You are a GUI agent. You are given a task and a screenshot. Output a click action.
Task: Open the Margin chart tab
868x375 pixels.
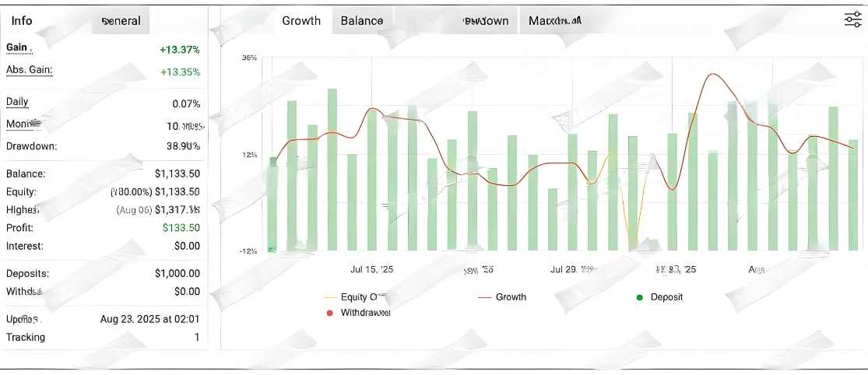(x=554, y=21)
